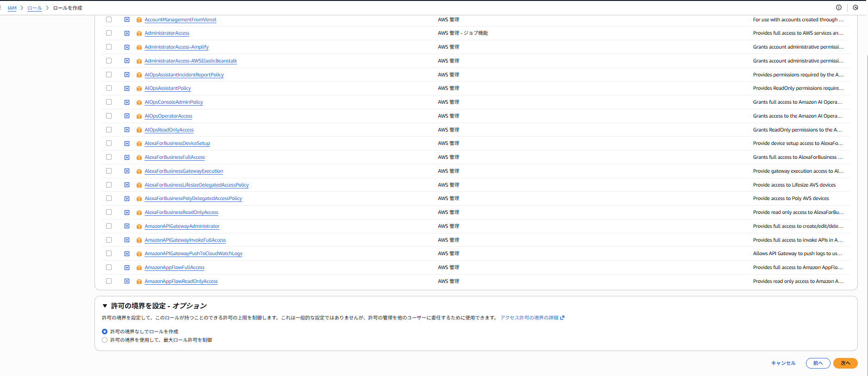Expand the AccountManagementFromVercel row plus icon
868x376 pixels.
tap(127, 19)
